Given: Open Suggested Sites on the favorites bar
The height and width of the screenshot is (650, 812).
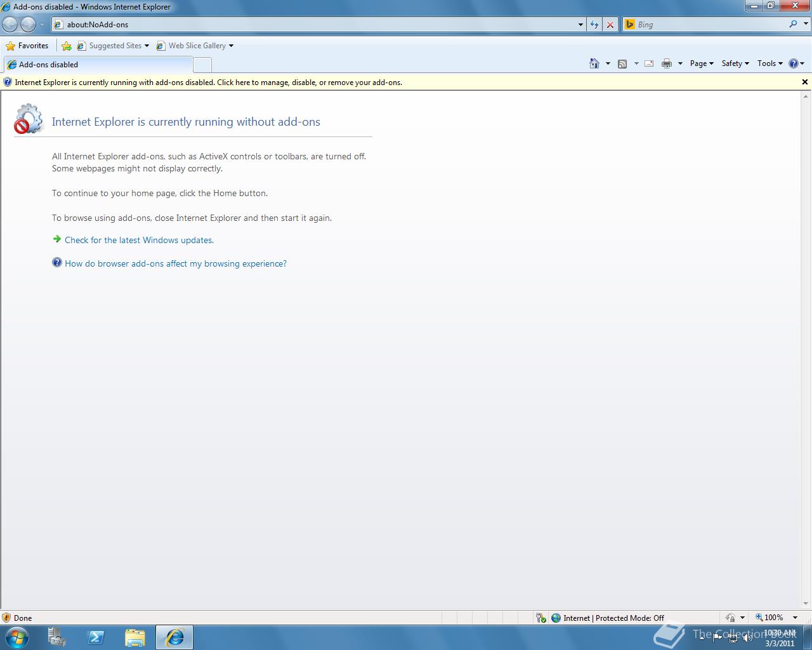Looking at the screenshot, I should 113,46.
